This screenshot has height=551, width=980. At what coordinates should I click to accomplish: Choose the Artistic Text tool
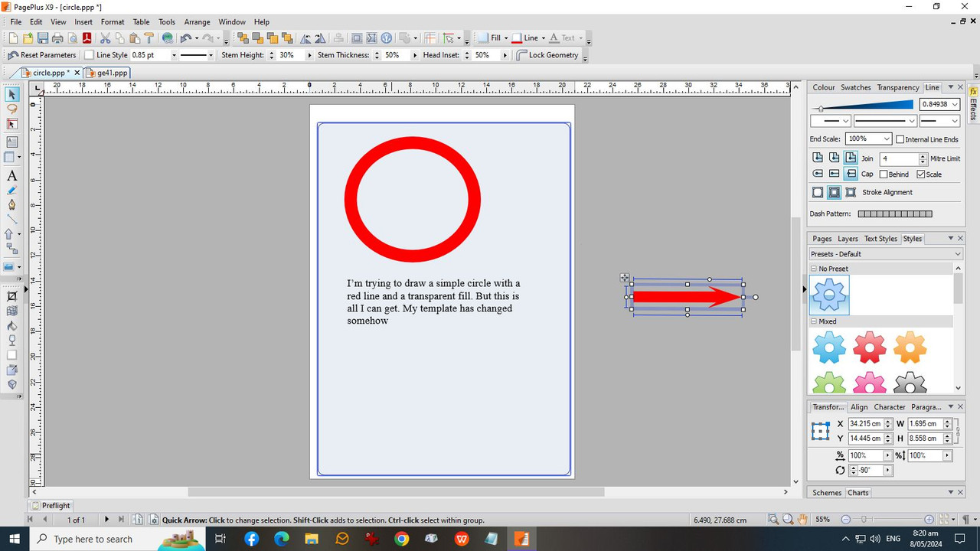[12, 176]
